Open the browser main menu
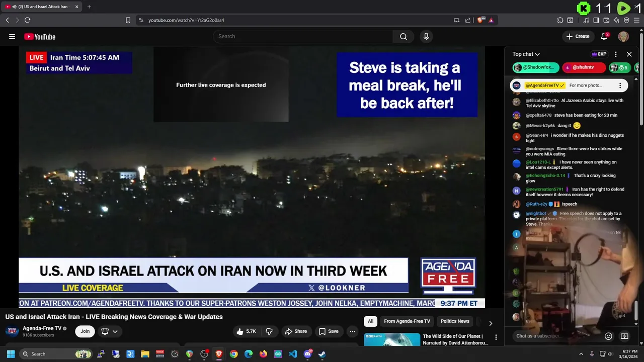The width and height of the screenshot is (644, 362). [x=637, y=20]
